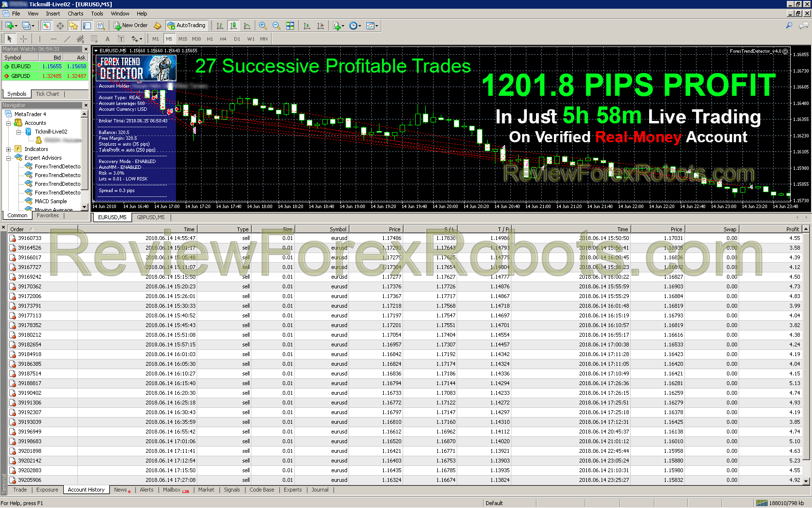This screenshot has width=812, height=508.
Task: Switch timeframe to M1
Action: coord(156,39)
